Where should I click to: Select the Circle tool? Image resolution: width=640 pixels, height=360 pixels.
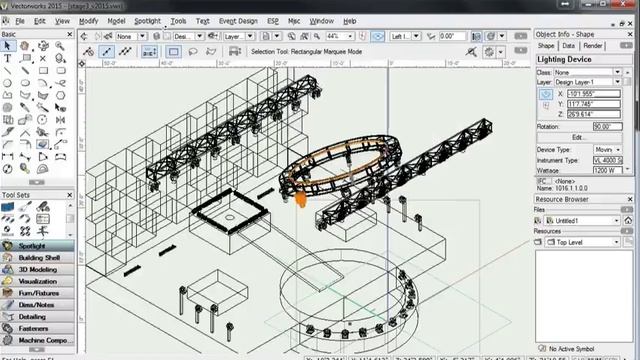click(x=7, y=83)
